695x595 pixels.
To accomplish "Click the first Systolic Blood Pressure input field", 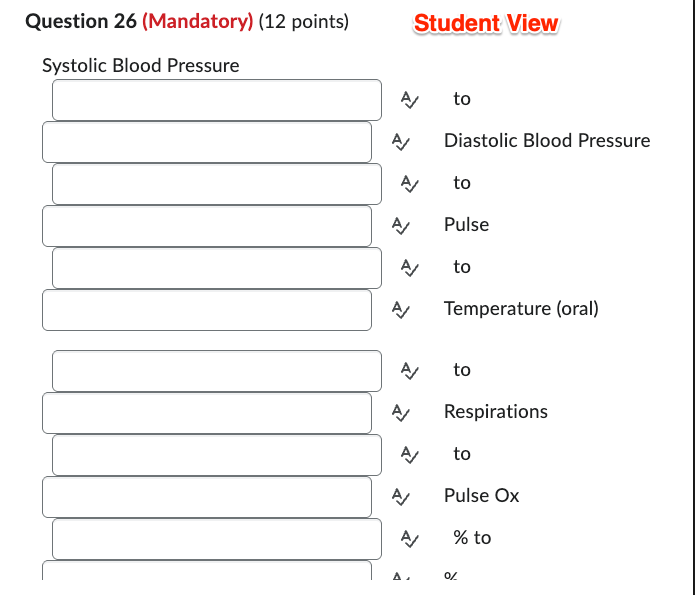I will [217, 100].
